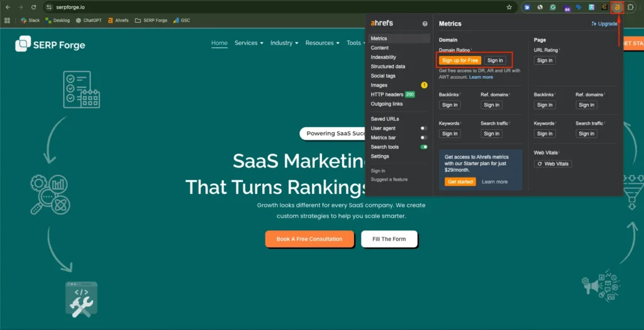644x330 pixels.
Task: Open the Desklog bookmark
Action: [x=57, y=20]
